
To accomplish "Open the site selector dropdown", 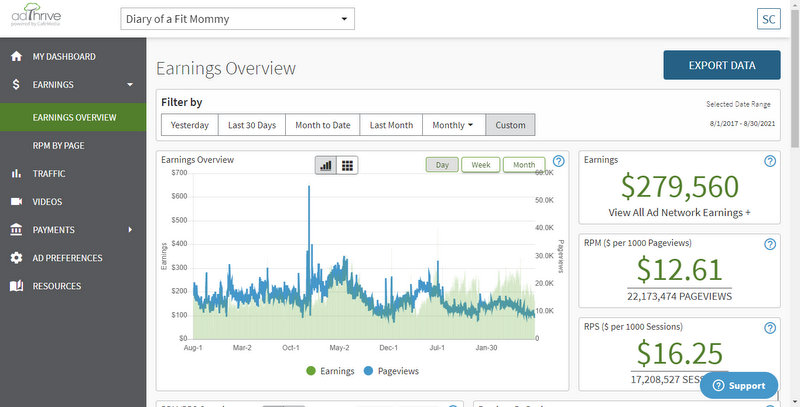I will tap(237, 19).
